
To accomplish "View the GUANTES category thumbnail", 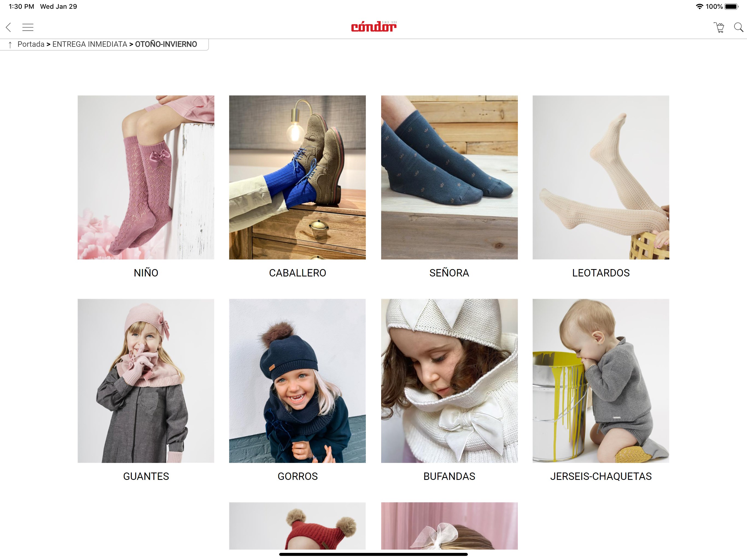I will [x=146, y=381].
